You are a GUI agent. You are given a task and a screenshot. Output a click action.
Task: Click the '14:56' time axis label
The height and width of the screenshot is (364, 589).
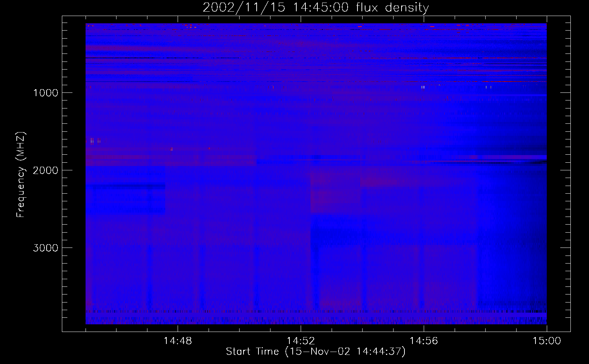[x=424, y=341]
